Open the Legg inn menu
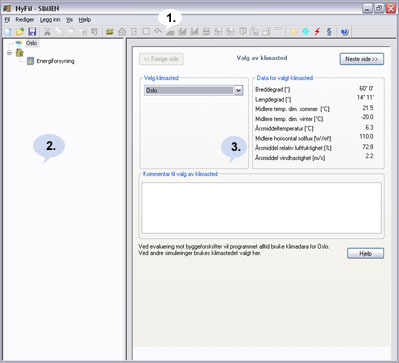 coord(50,20)
